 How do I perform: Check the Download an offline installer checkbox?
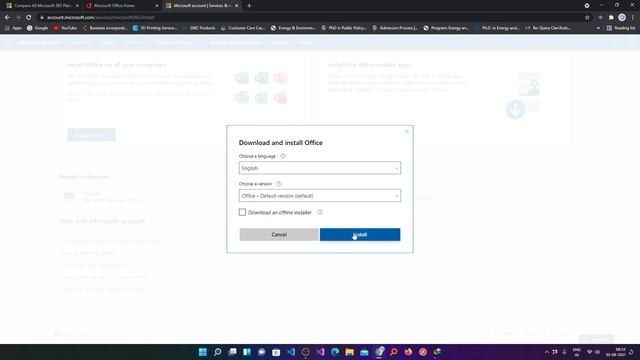(x=242, y=212)
